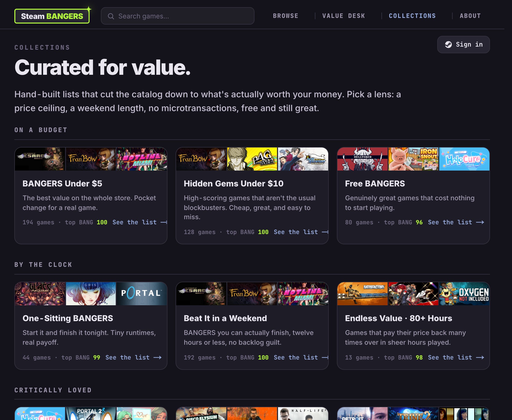512x420 pixels.
Task: See the list for Endless Value 80+ Hours
Action: (456, 358)
